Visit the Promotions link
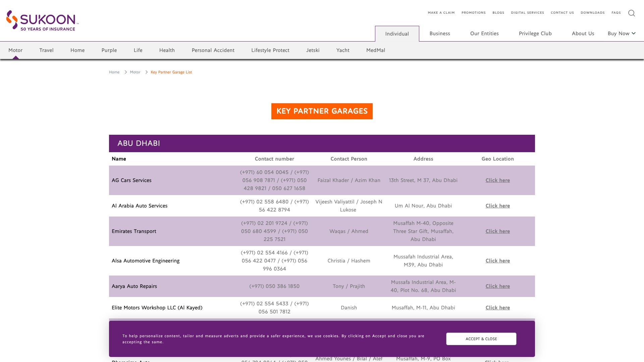Image resolution: width=644 pixels, height=362 pixels. tap(474, 13)
